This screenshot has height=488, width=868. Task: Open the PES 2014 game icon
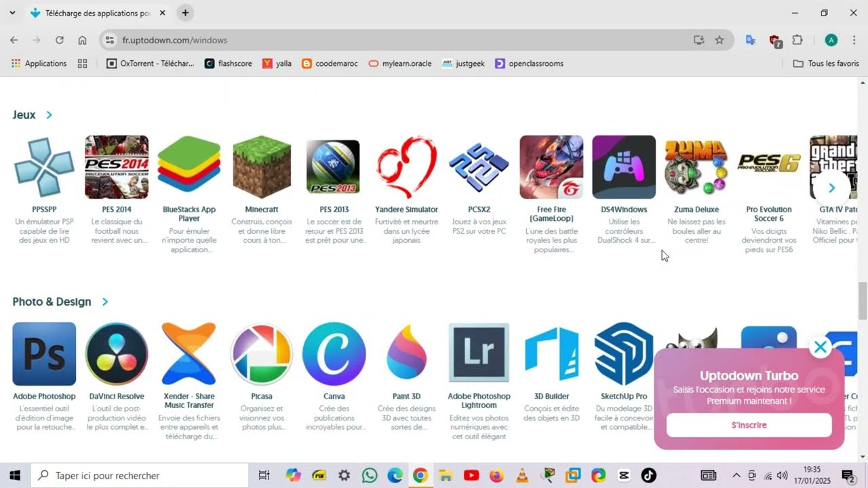(x=117, y=167)
